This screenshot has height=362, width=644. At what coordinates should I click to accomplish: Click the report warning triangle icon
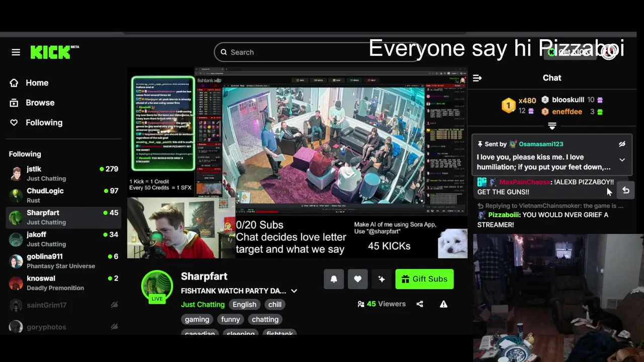443,304
